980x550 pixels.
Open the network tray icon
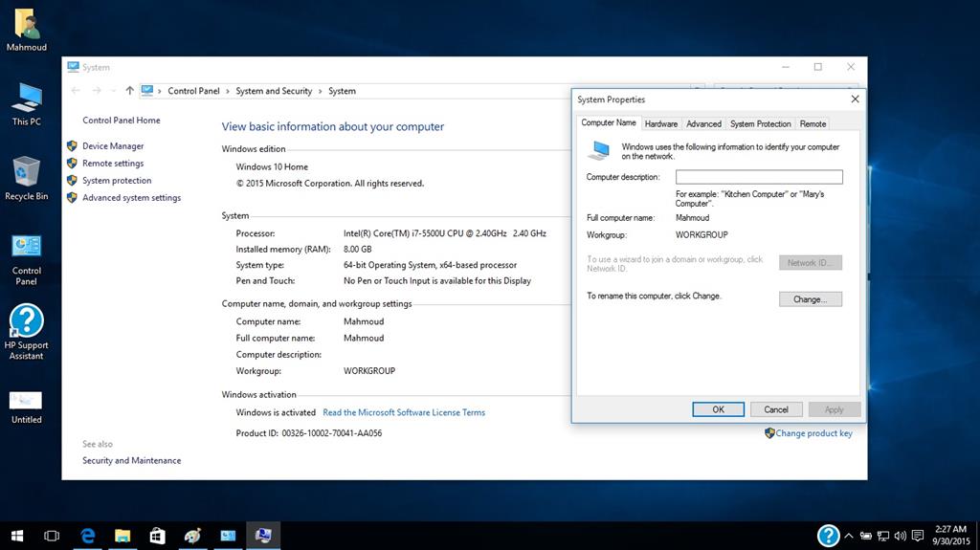(x=883, y=536)
